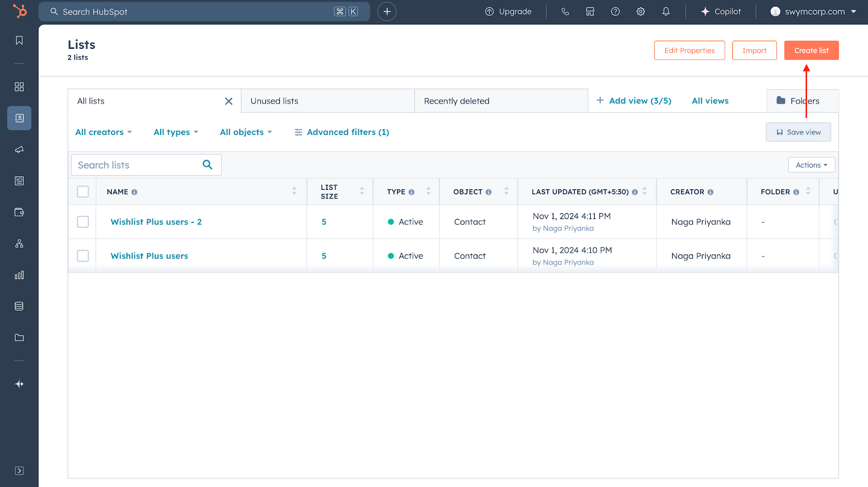Expand the All creators filter
This screenshot has height=487, width=868.
(x=104, y=132)
